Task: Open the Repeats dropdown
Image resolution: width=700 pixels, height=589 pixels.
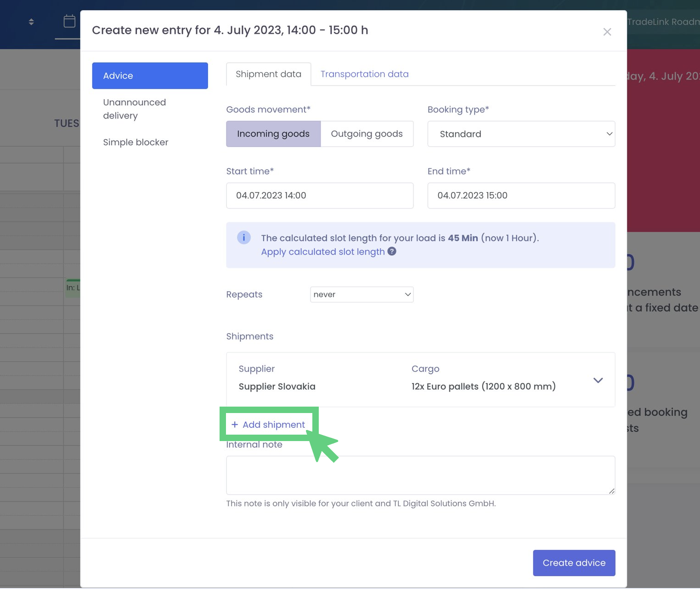Action: pos(361,294)
